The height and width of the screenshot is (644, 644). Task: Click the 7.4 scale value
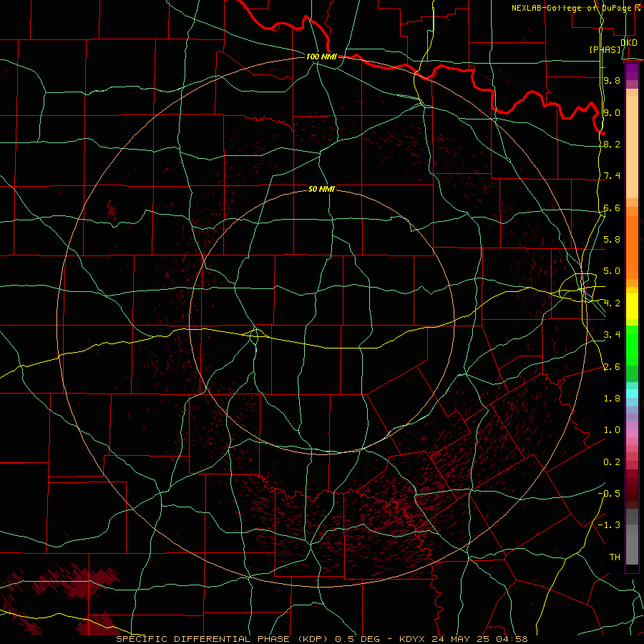[x=612, y=176]
